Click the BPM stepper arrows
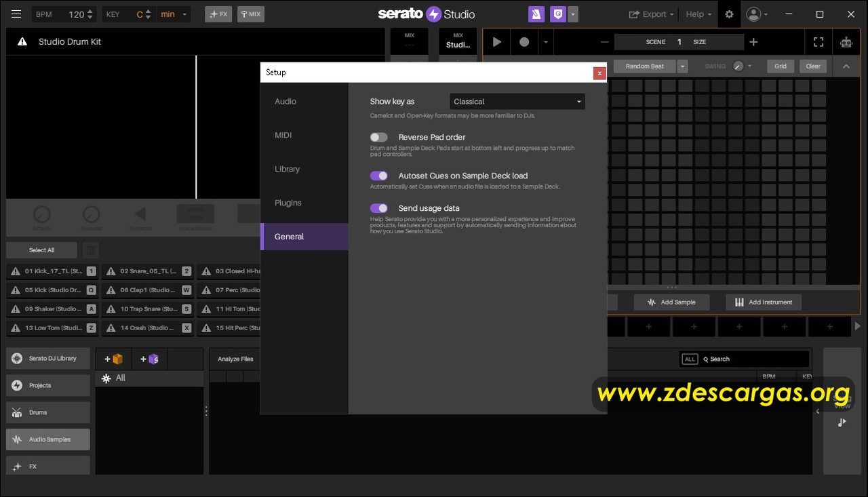 coord(91,14)
